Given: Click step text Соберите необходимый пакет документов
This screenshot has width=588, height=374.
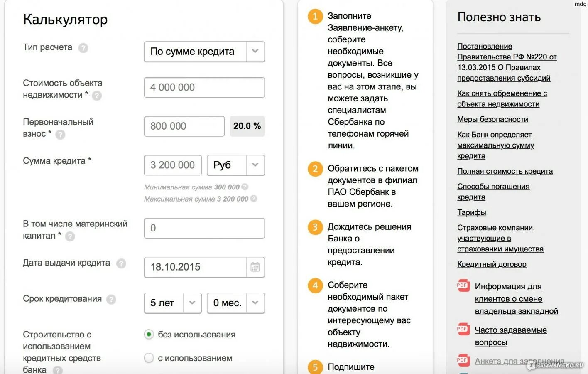Looking at the screenshot, I should (369, 315).
